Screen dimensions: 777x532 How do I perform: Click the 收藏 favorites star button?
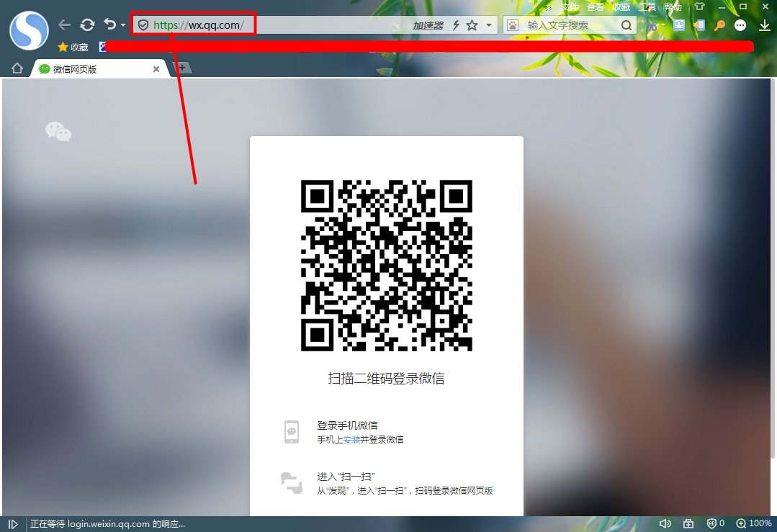tap(73, 47)
